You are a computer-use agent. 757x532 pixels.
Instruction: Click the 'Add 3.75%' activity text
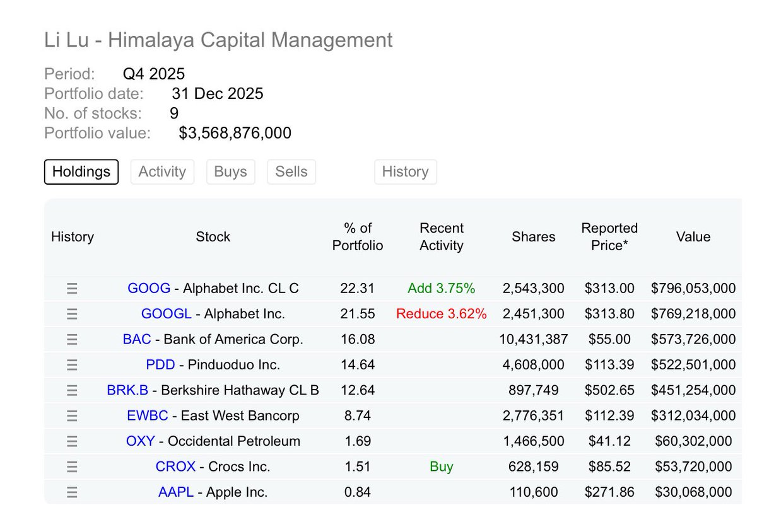pos(442,289)
